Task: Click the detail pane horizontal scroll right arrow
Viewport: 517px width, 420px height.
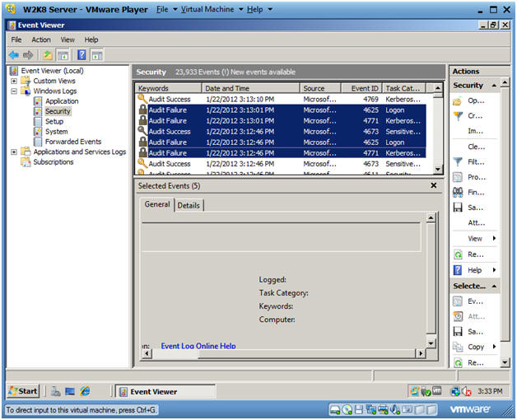Action: (421, 353)
